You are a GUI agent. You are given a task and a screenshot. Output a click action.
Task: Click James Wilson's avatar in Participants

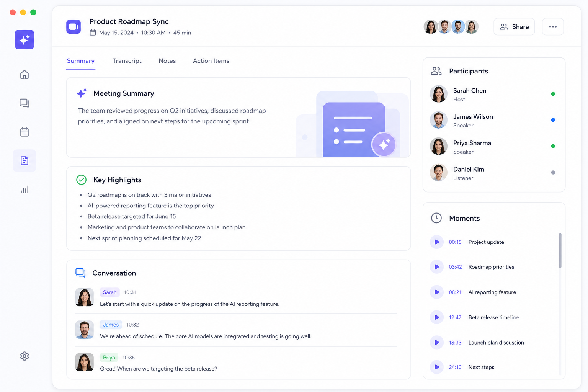click(x=439, y=120)
